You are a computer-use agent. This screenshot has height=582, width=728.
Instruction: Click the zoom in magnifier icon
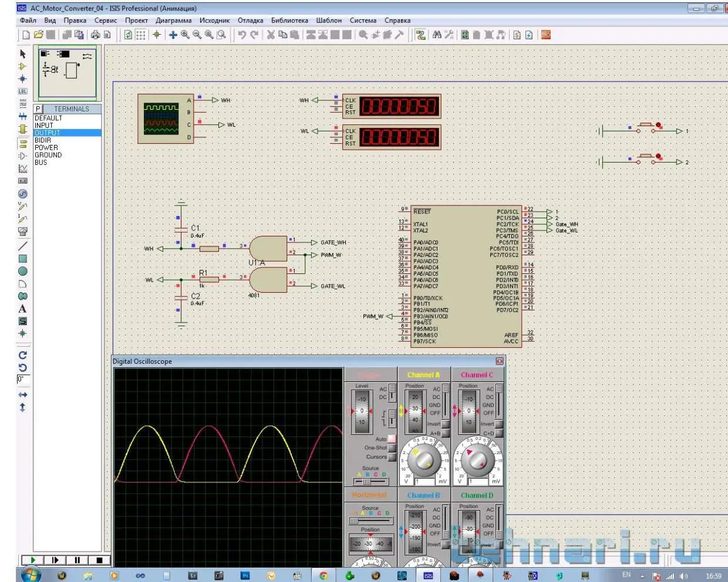pos(185,35)
